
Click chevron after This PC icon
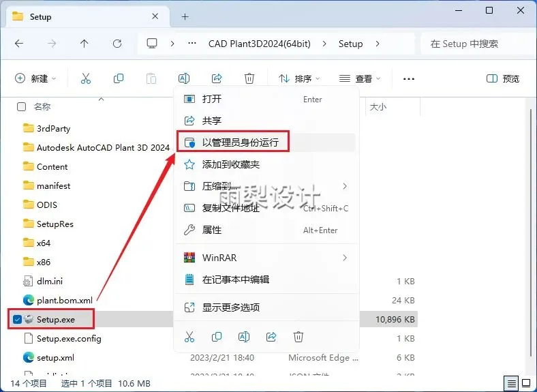(x=172, y=44)
